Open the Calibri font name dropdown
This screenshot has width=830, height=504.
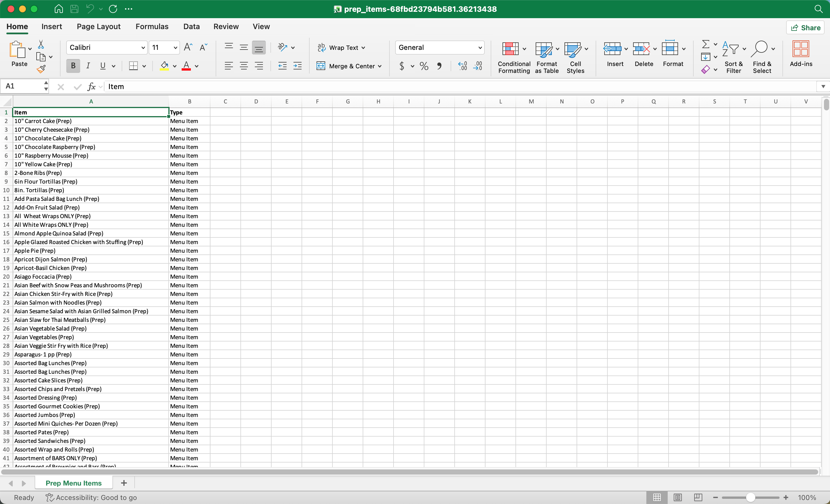pos(143,48)
